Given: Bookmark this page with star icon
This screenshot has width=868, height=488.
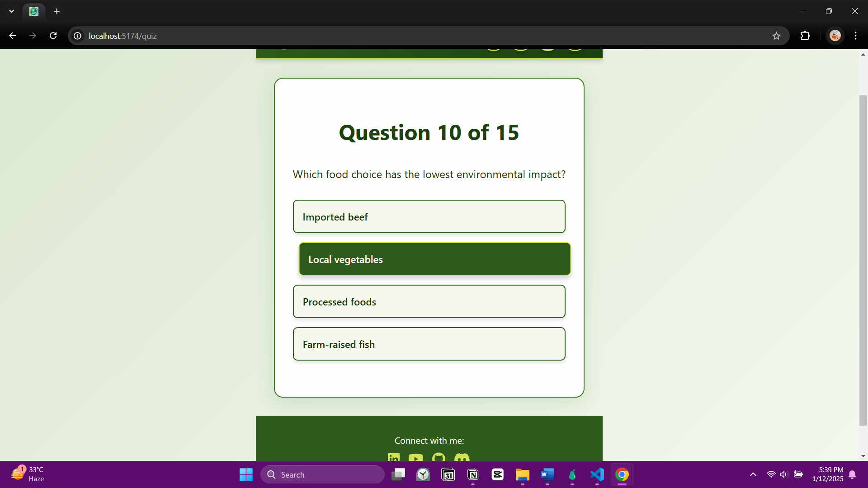Looking at the screenshot, I should pyautogui.click(x=776, y=36).
